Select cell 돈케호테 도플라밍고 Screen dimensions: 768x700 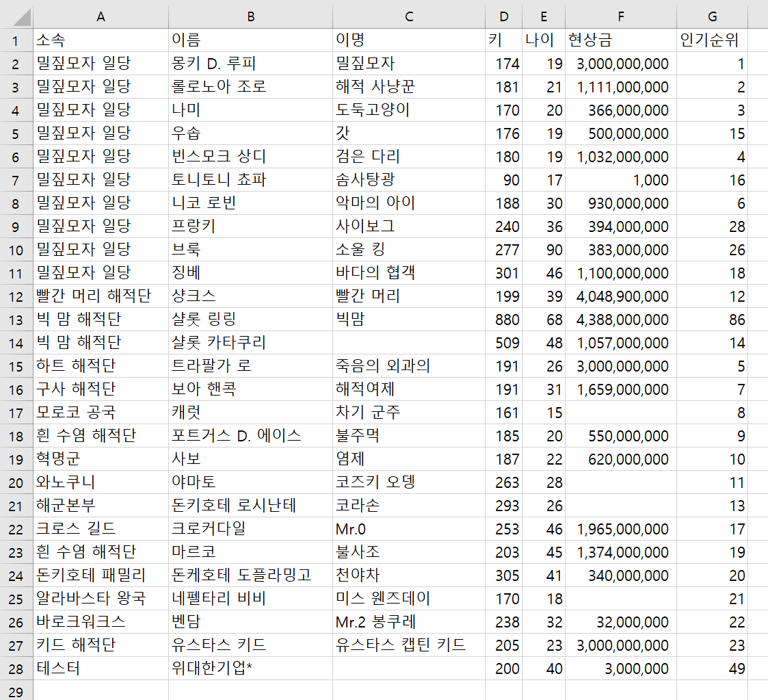coord(251,576)
